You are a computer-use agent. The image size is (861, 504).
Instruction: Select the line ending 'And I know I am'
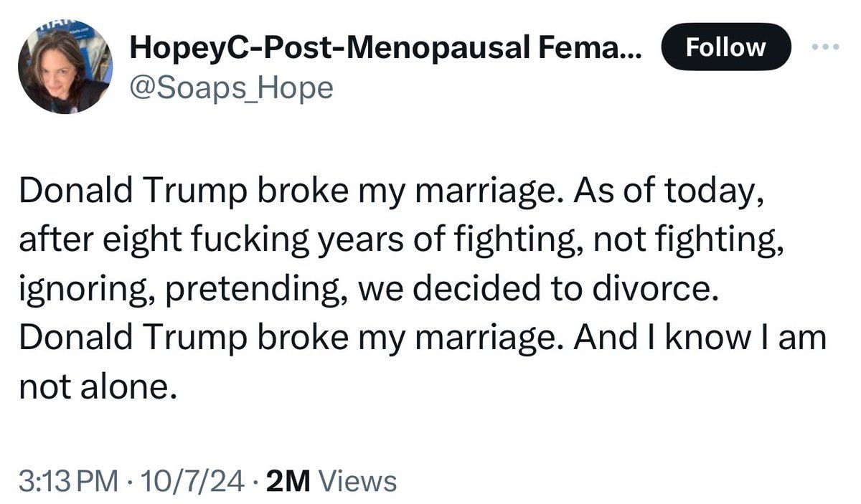click(x=423, y=338)
